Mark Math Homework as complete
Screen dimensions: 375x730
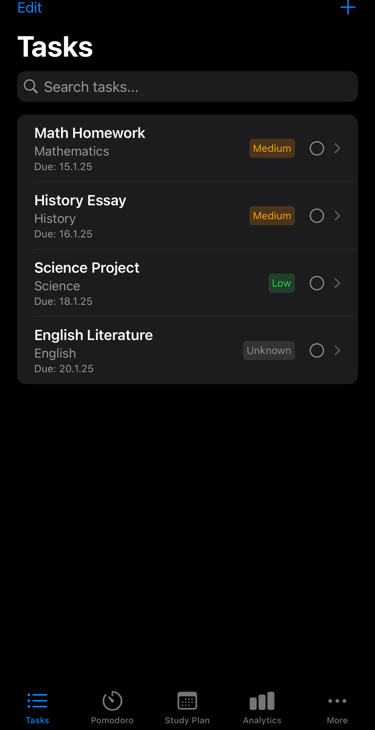(x=317, y=149)
